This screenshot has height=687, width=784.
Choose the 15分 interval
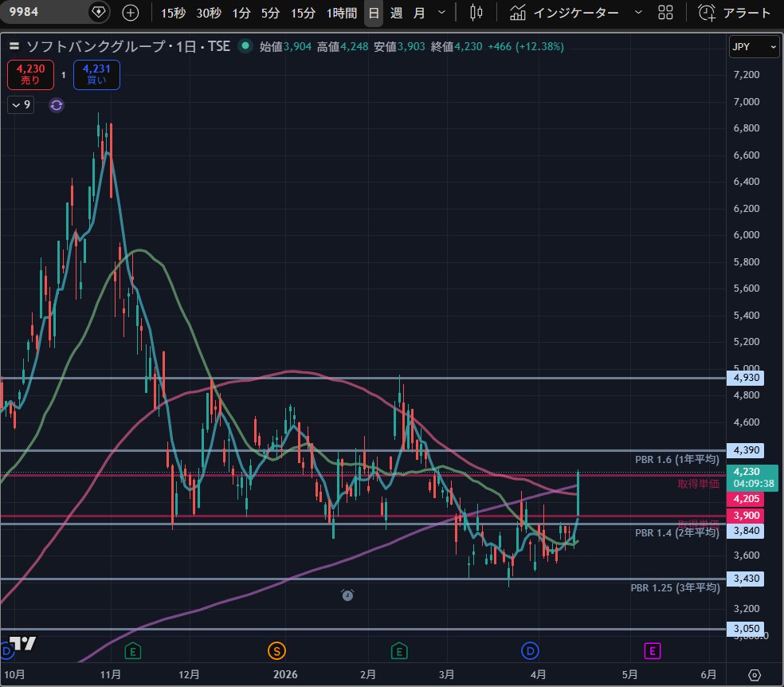(x=303, y=13)
